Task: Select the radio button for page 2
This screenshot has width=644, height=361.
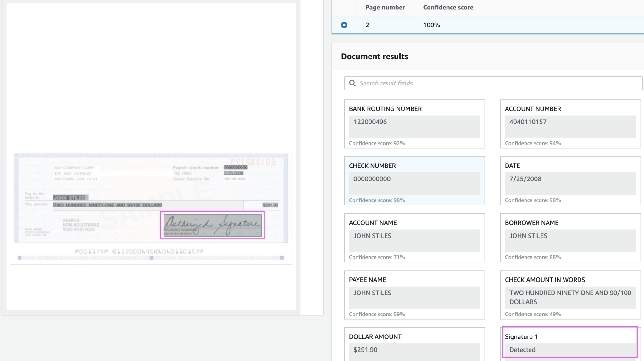Action: coord(344,25)
